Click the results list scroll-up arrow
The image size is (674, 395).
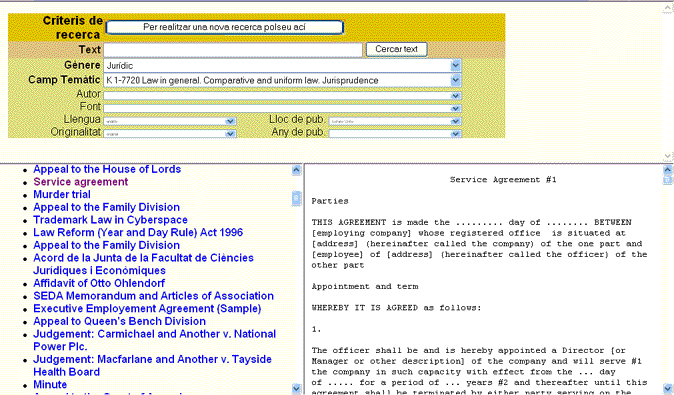tap(297, 170)
